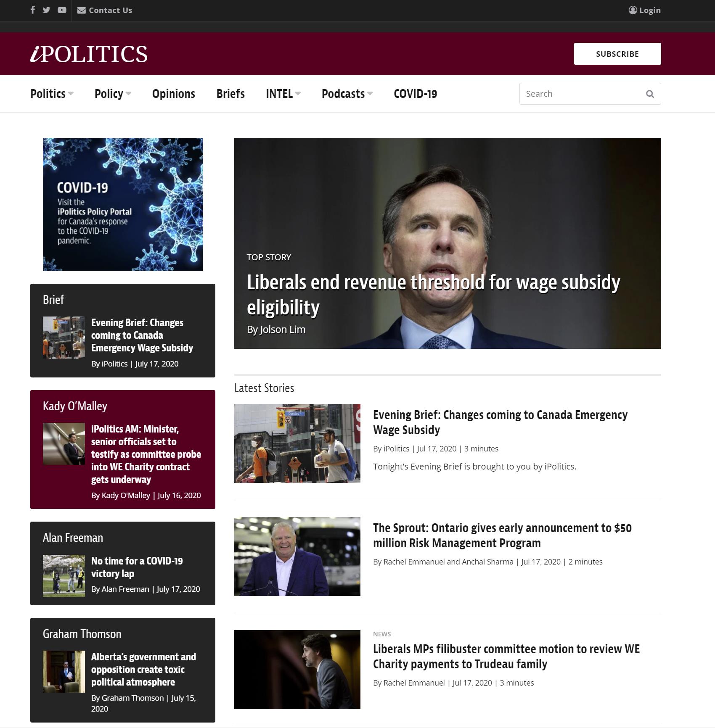
Task: Expand the Policy dropdown menu
Action: click(x=113, y=94)
